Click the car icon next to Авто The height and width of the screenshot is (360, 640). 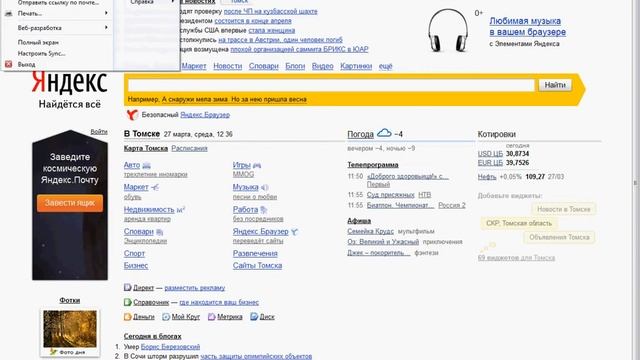click(146, 165)
